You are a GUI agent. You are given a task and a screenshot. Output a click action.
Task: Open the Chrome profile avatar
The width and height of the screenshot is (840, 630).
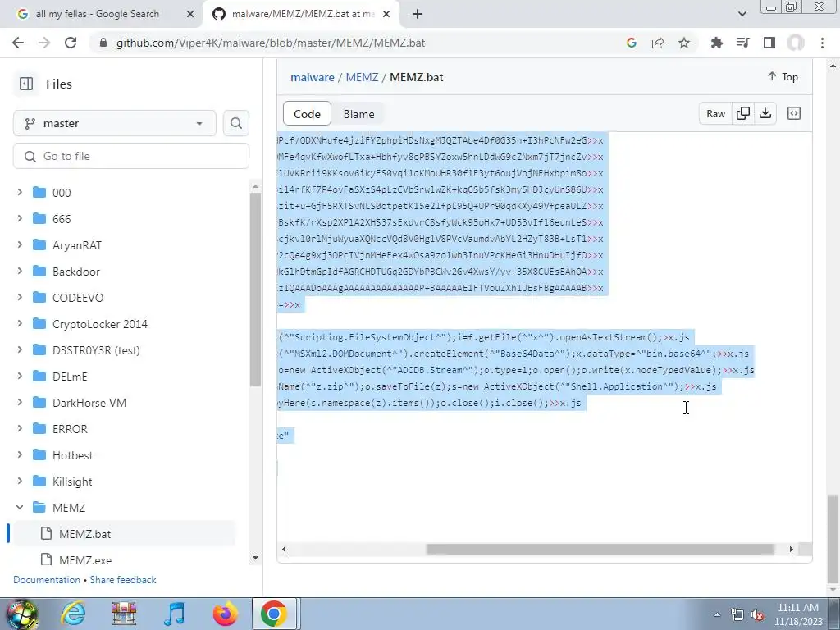pos(796,43)
